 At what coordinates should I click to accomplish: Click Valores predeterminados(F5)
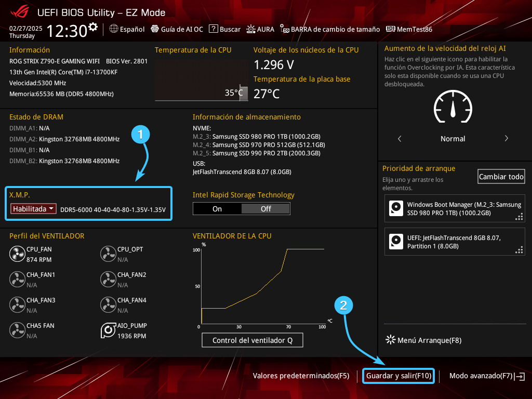click(301, 376)
